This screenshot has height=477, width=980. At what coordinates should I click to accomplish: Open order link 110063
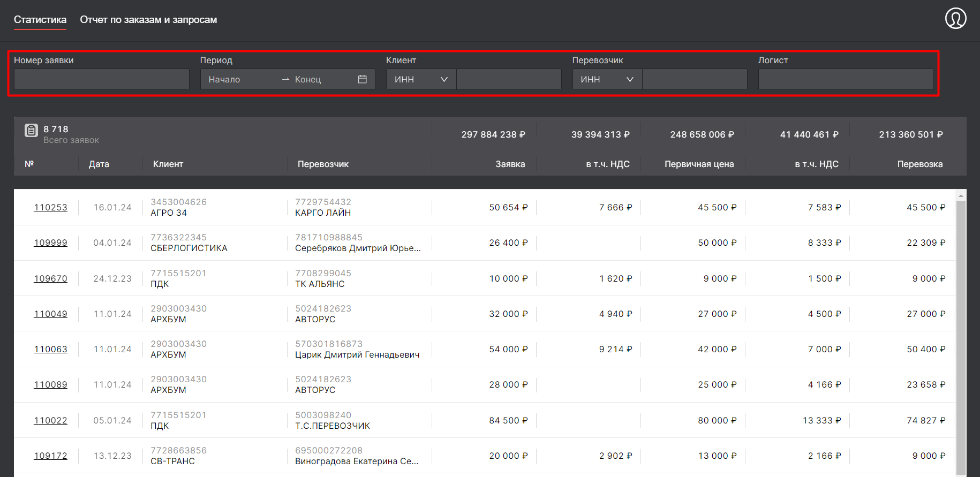coord(51,349)
